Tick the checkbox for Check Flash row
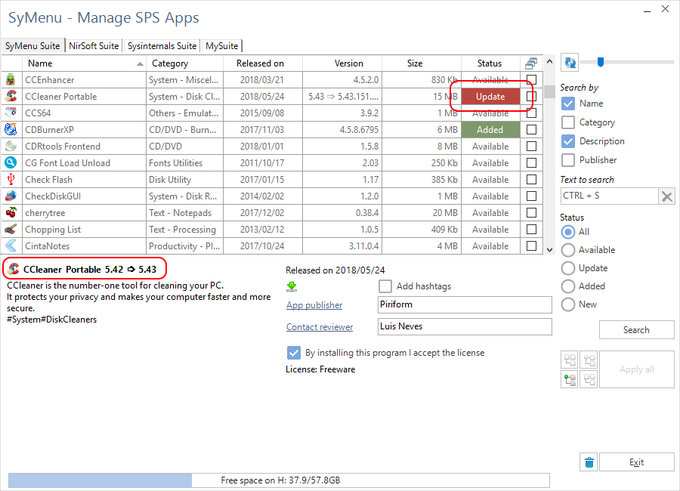Screen dimensions: 680x491 tap(531, 179)
